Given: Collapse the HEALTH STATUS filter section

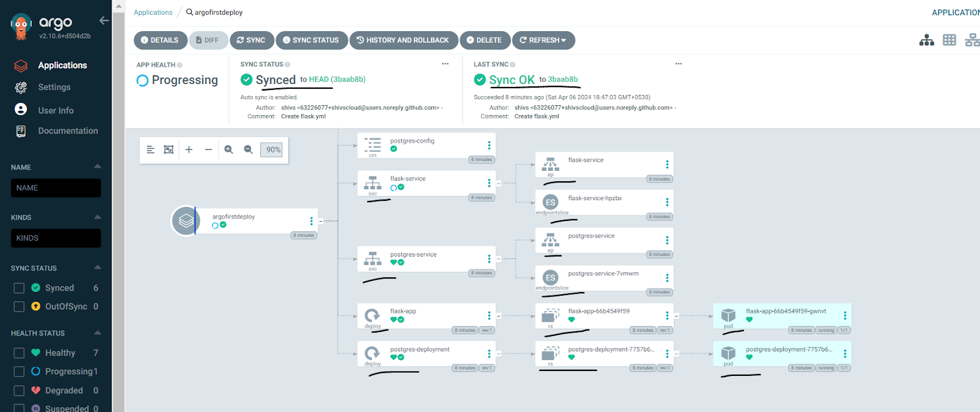Looking at the screenshot, I should pos(97,332).
